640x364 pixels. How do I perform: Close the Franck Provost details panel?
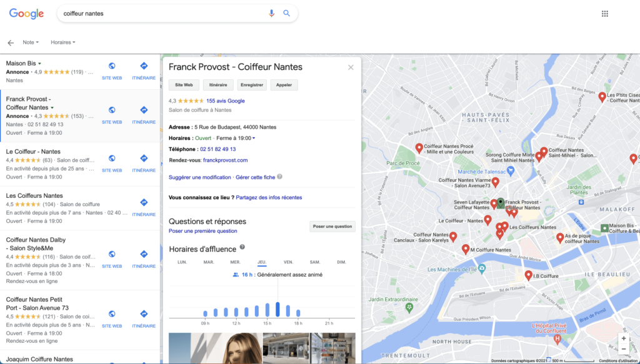(x=351, y=67)
